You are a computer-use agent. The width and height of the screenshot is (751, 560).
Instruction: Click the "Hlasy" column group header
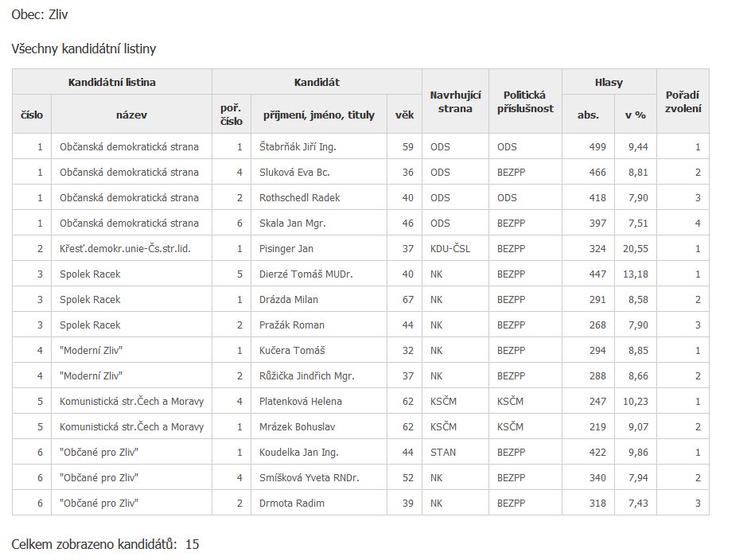coord(609,82)
